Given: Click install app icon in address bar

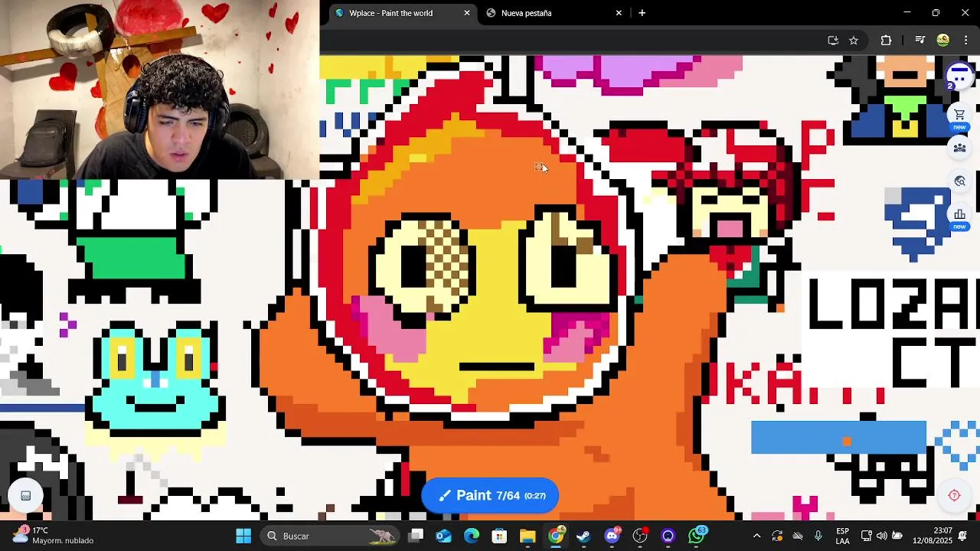Looking at the screenshot, I should [x=833, y=41].
